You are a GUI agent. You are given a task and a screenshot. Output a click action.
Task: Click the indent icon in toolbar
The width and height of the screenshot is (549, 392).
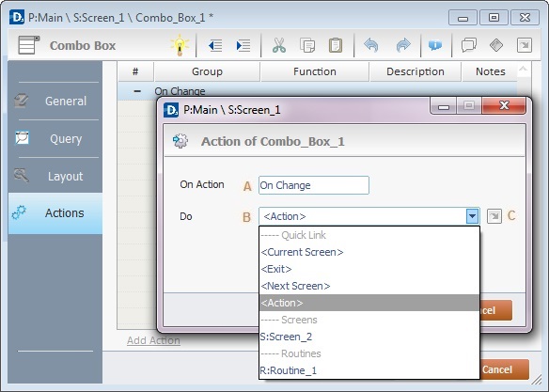243,45
